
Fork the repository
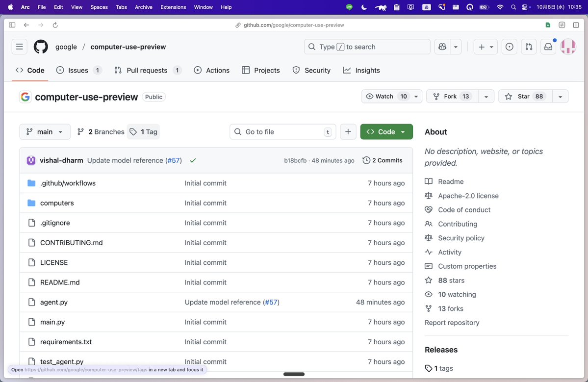[x=452, y=96]
